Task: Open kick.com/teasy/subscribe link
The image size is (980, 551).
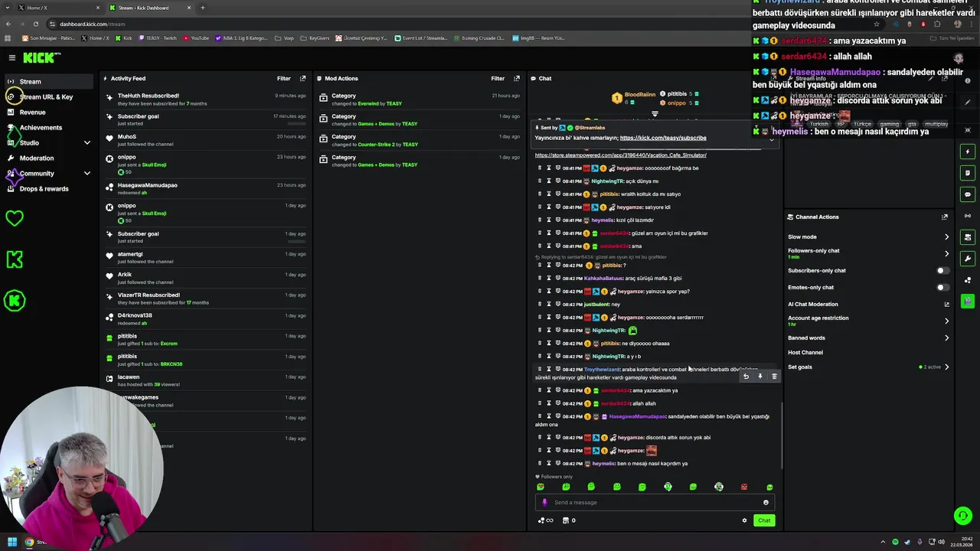Action: pyautogui.click(x=663, y=138)
